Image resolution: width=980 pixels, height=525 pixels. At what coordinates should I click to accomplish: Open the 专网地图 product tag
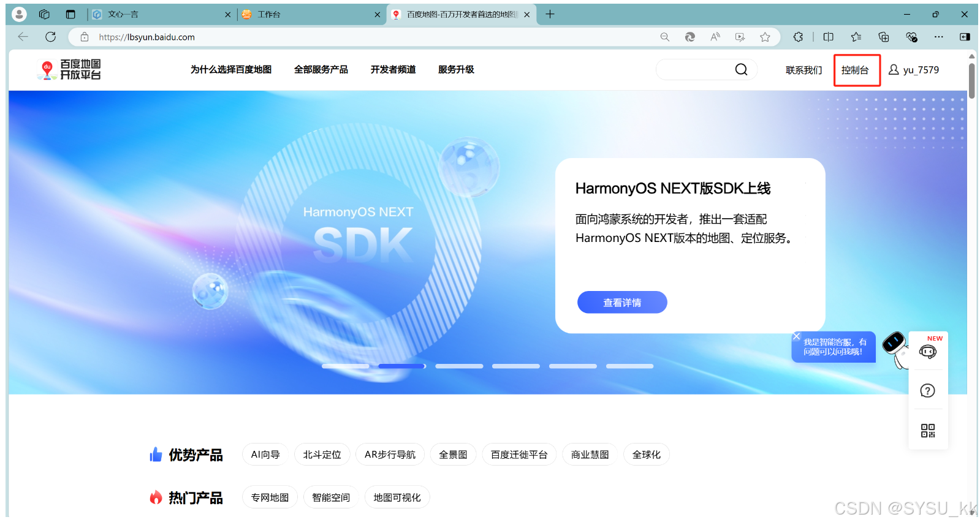click(270, 497)
